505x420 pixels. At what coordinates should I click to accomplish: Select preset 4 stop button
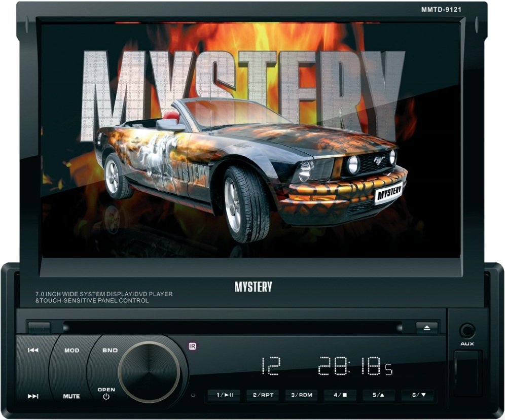pos(340,395)
